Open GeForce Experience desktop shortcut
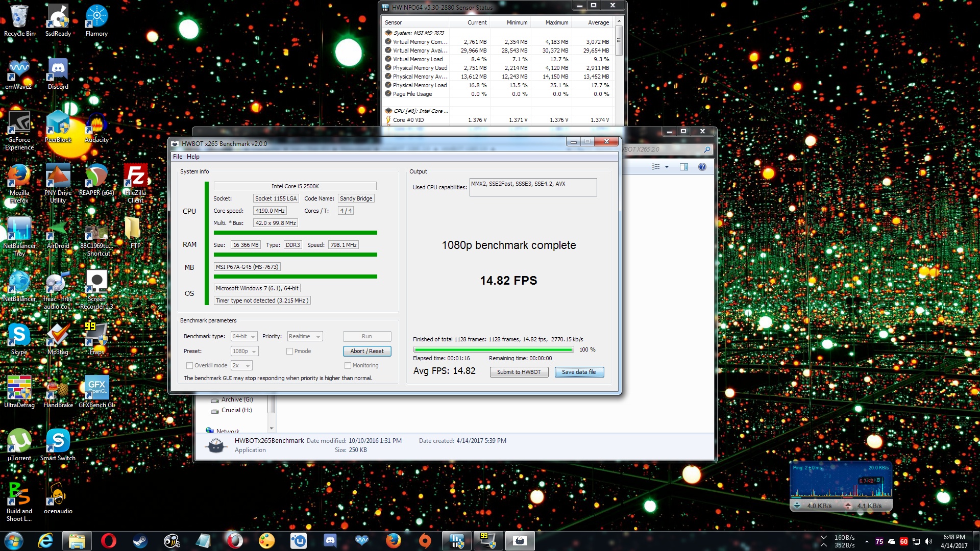This screenshot has width=980, height=551. 19,131
